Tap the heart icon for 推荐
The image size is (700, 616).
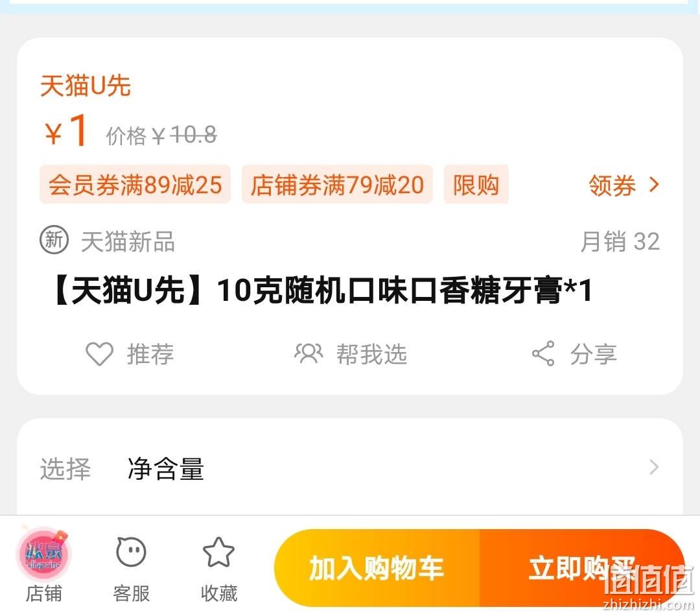click(x=99, y=354)
